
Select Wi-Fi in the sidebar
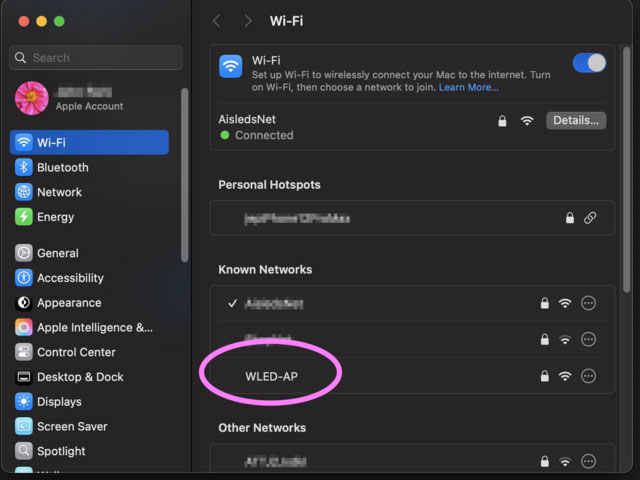coord(89,142)
